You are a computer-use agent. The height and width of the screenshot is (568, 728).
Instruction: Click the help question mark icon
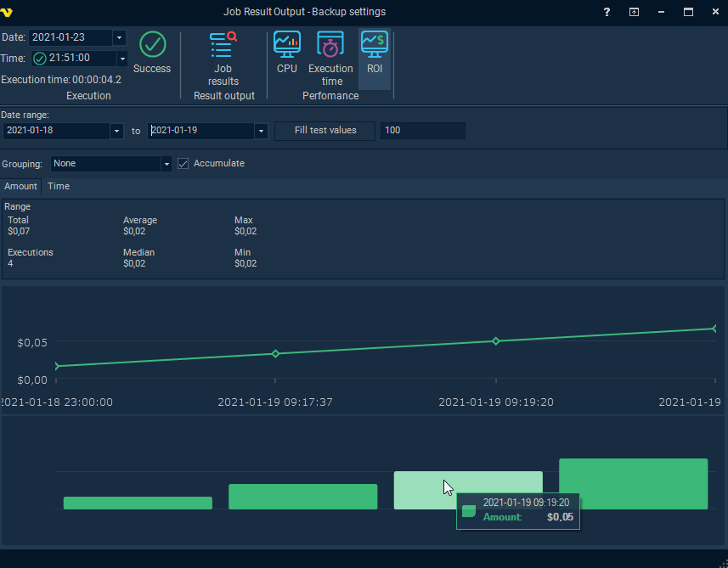click(607, 12)
